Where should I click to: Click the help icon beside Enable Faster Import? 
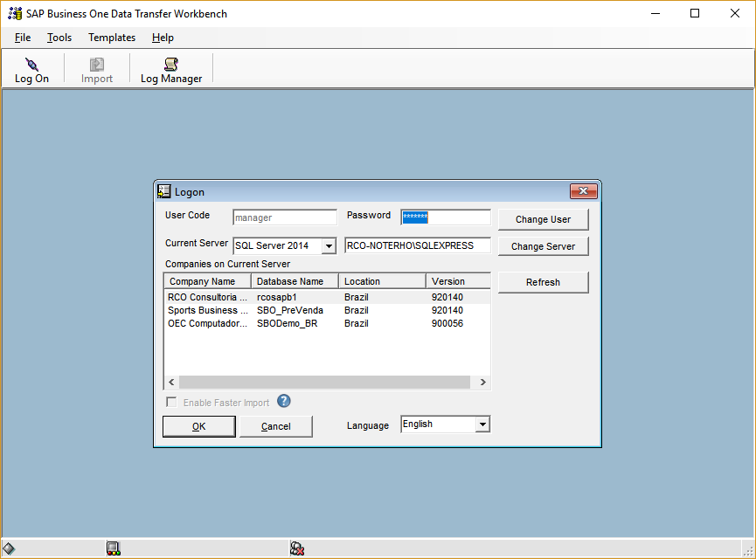coord(284,401)
